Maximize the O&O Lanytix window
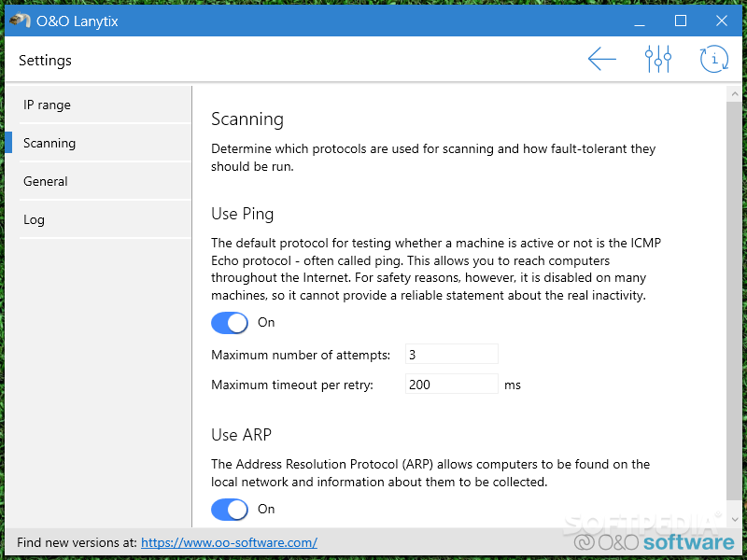747x560 pixels. [x=681, y=21]
